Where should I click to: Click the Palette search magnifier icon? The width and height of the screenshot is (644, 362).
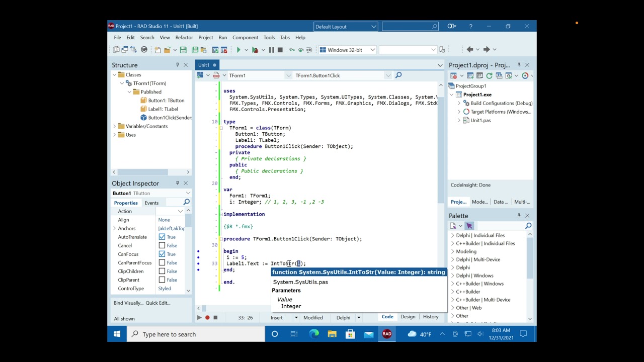click(528, 226)
